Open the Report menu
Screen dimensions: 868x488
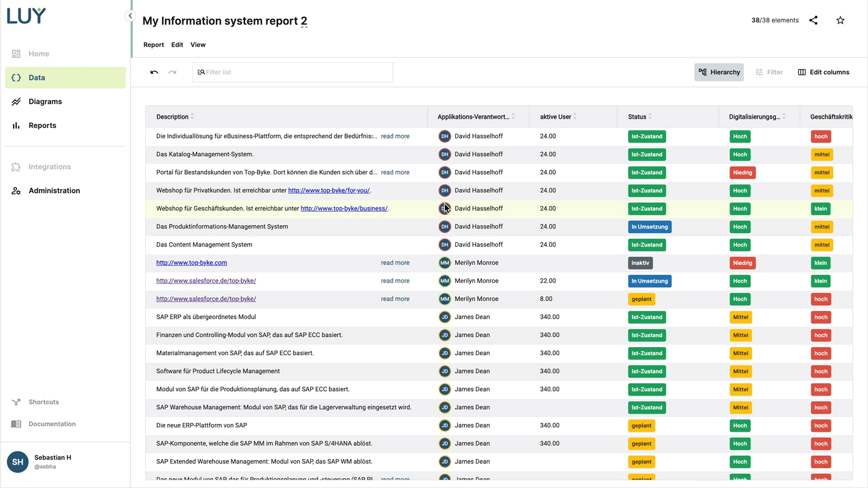click(x=153, y=45)
